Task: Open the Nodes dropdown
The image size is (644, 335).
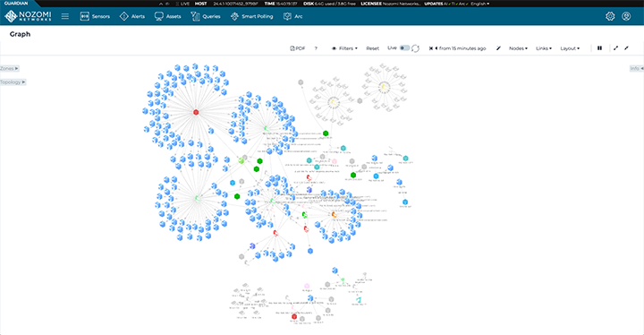Action: pyautogui.click(x=518, y=48)
